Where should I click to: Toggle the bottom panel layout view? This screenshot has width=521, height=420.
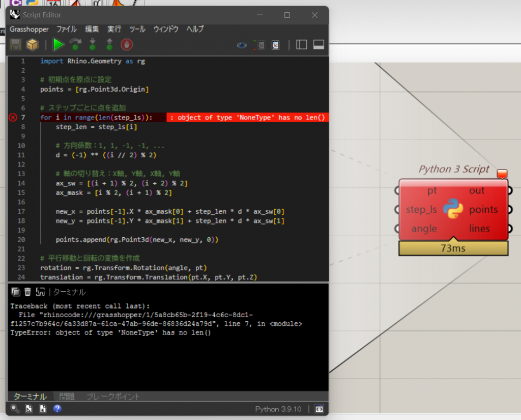(319, 45)
